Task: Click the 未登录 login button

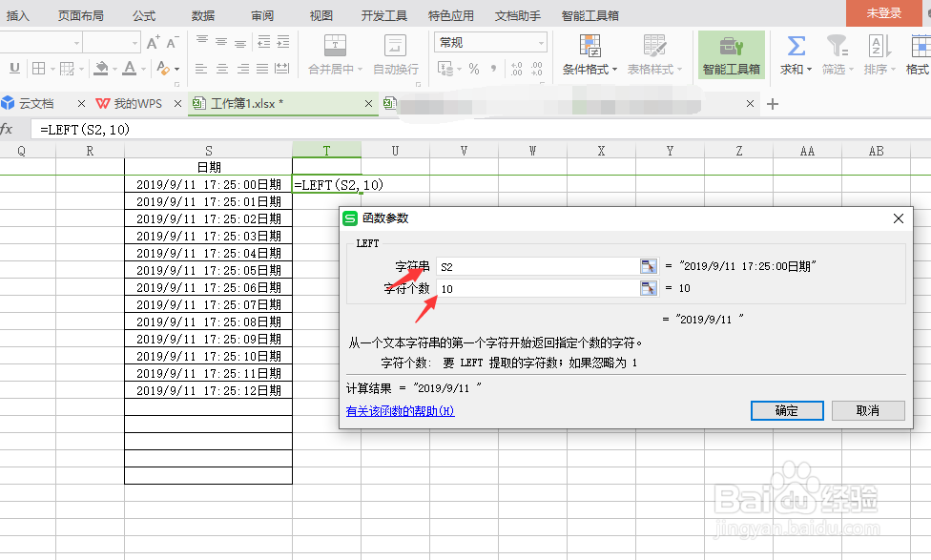Action: pyautogui.click(x=883, y=13)
